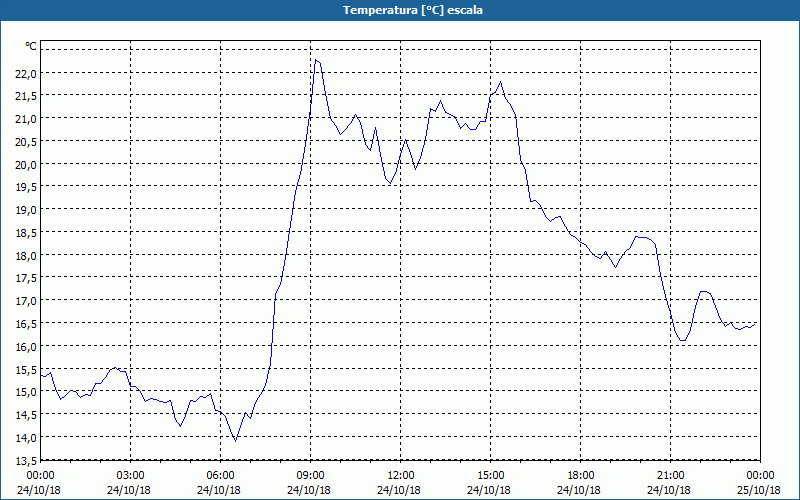Click the temperature curve peak near 09:00
This screenshot has height=500, width=800.
[x=316, y=60]
